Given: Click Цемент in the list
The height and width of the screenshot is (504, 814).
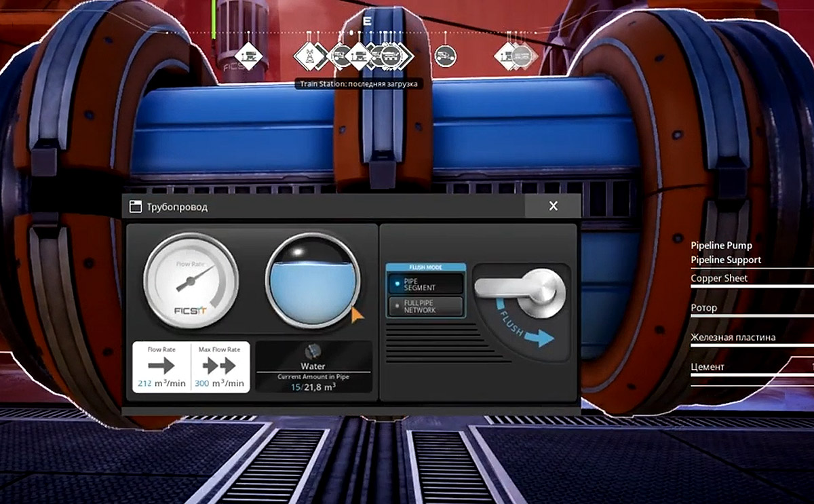Looking at the screenshot, I should coord(707,367).
